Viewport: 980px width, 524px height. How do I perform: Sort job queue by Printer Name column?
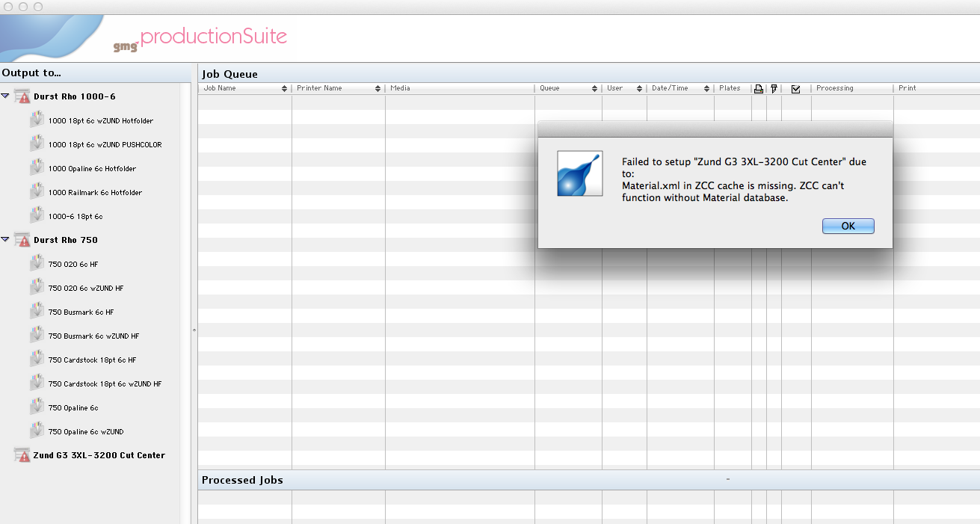pyautogui.click(x=339, y=88)
